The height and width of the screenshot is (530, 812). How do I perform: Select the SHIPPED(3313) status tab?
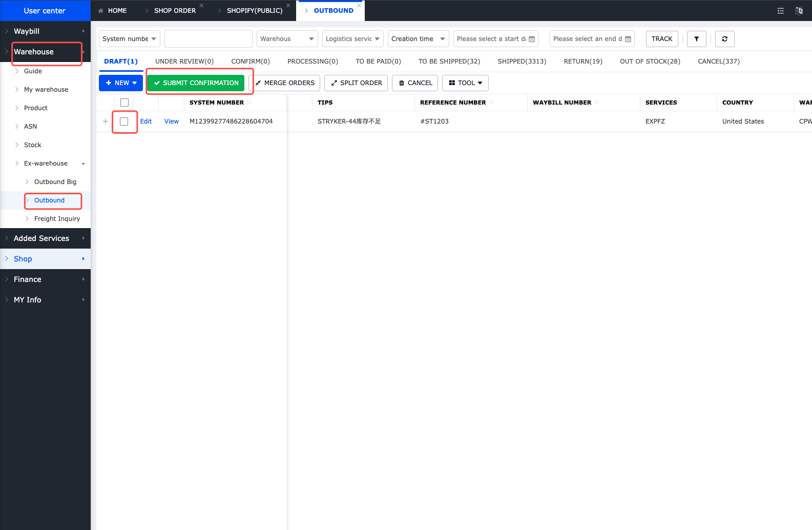(522, 62)
